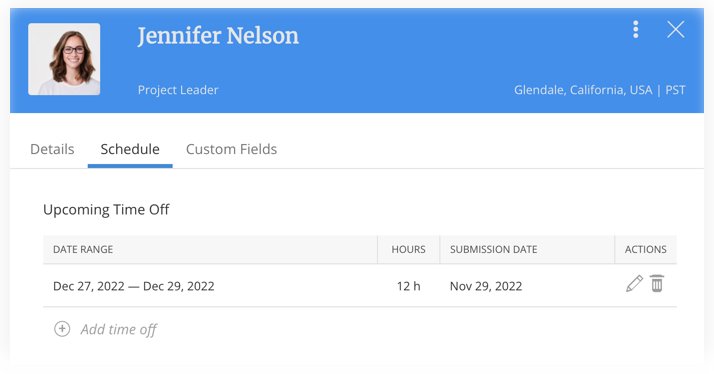
Task: Open the Custom Fields tab
Action: click(231, 149)
